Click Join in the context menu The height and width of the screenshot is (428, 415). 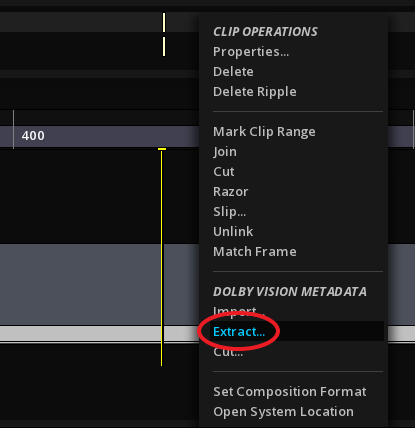coord(225,152)
